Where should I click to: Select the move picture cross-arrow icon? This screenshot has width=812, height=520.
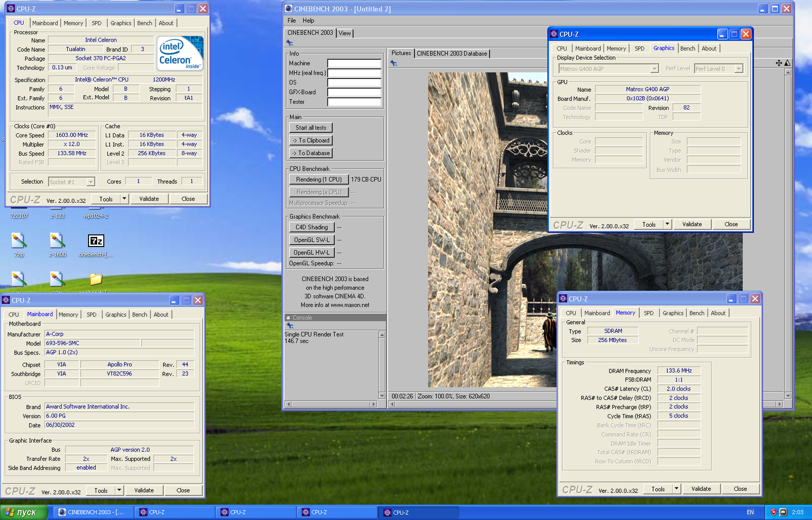tap(778, 63)
